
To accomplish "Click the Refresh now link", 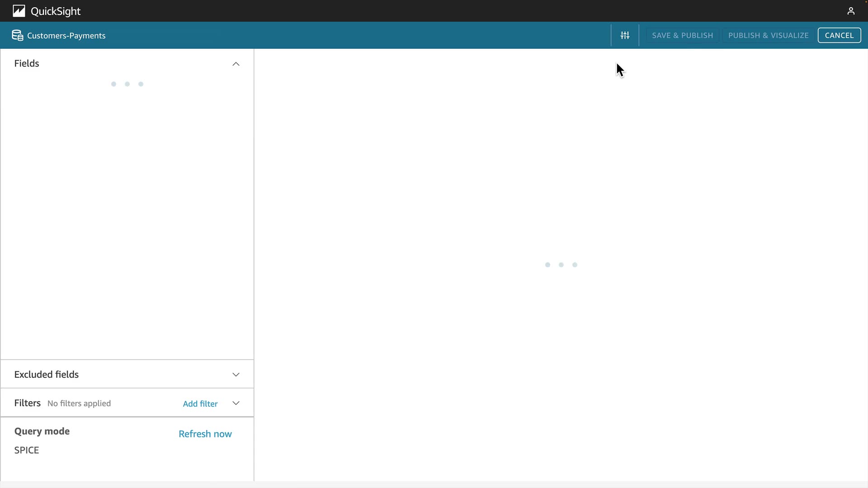I will click(x=205, y=434).
